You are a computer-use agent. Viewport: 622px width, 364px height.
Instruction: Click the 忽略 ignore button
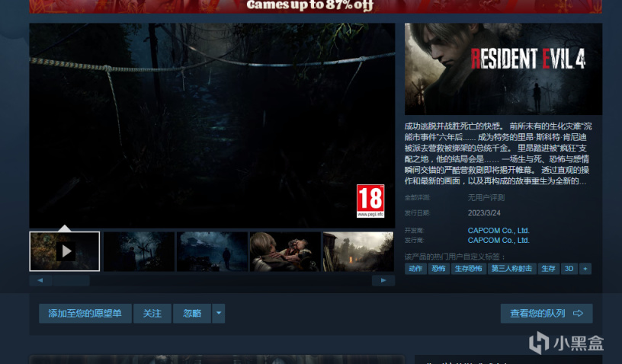click(192, 313)
